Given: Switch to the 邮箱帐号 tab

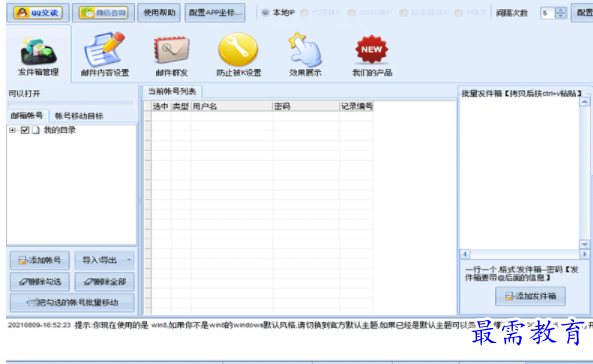Looking at the screenshot, I should 27,115.
